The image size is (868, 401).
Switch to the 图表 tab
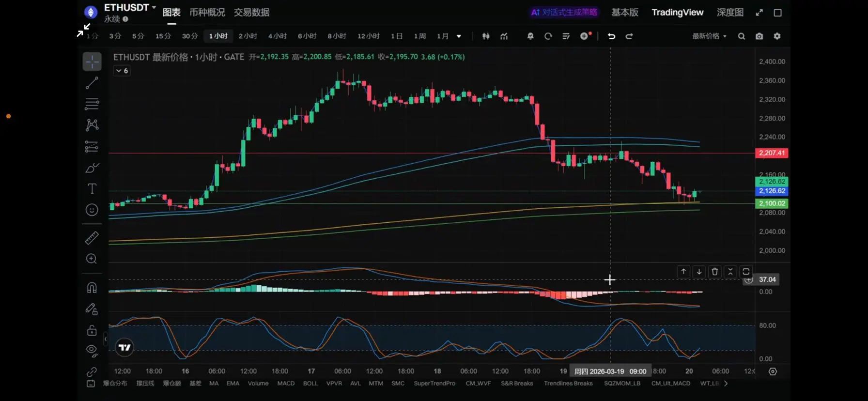click(x=171, y=12)
